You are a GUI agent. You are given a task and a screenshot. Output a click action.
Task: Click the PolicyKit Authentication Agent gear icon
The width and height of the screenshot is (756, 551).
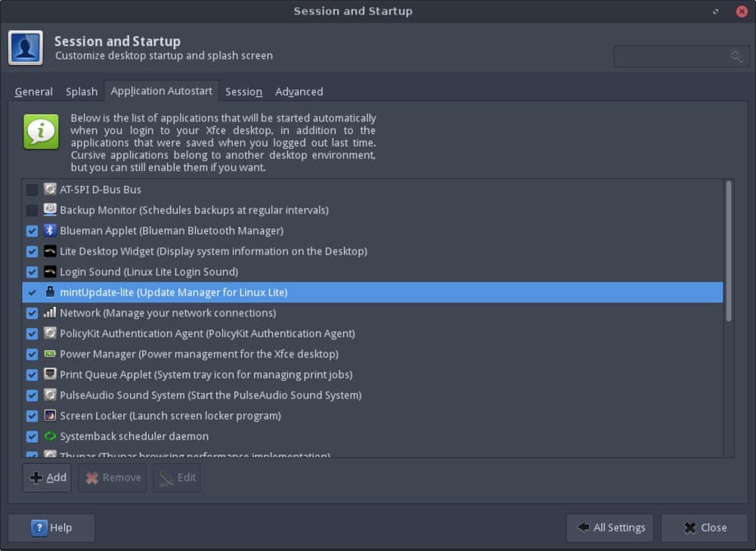click(x=50, y=333)
